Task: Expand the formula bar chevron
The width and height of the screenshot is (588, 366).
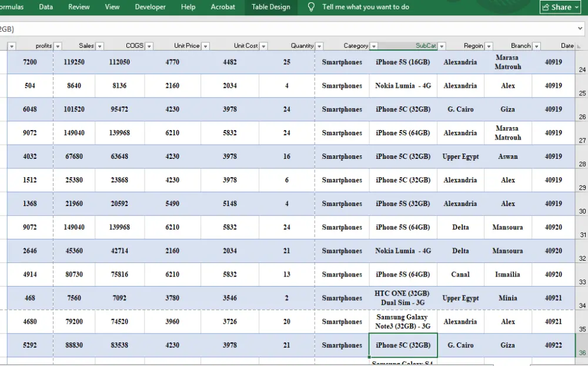Action: pyautogui.click(x=580, y=28)
